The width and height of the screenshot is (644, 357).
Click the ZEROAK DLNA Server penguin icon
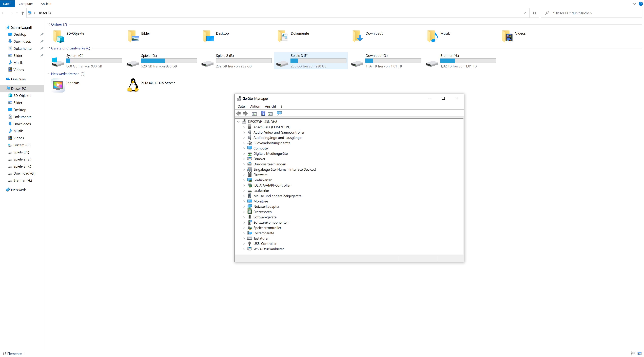click(133, 85)
